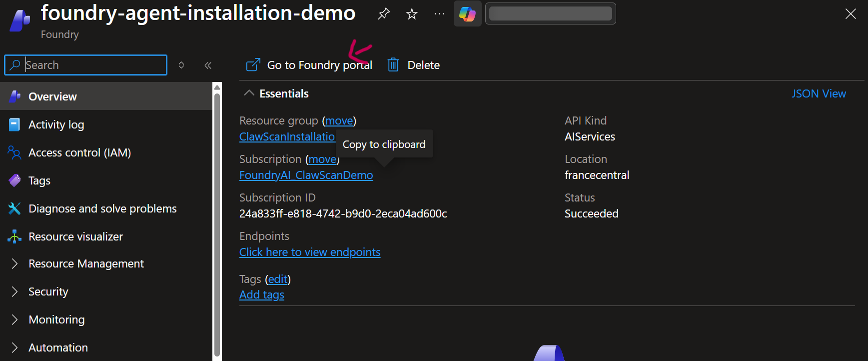This screenshot has height=361, width=868.
Task: Click Go to Foundry portal
Action: (x=309, y=65)
